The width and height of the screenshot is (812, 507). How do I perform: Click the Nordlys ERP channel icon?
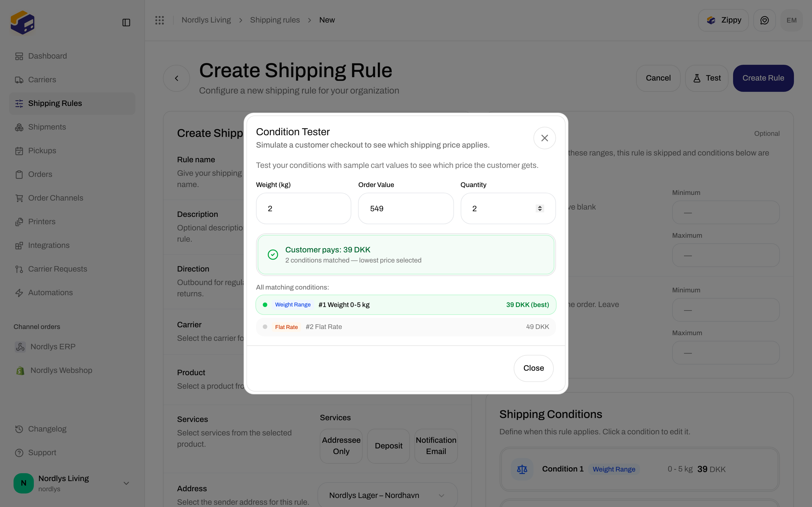coord(20,347)
